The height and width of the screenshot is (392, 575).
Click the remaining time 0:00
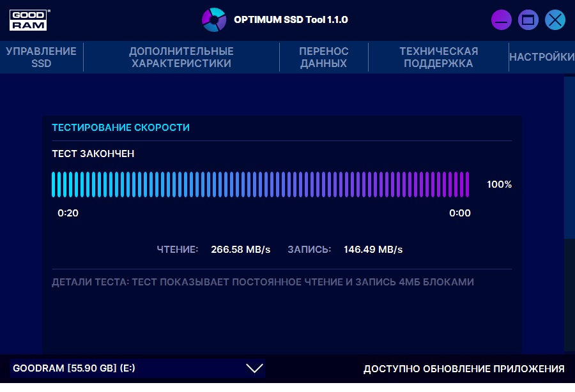(x=460, y=213)
